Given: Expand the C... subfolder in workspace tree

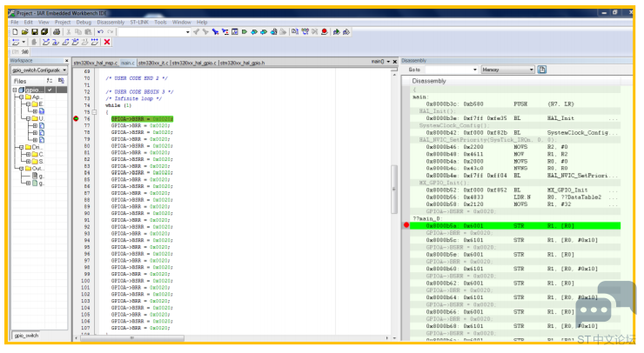Looking at the screenshot, I should pyautogui.click(x=28, y=155).
